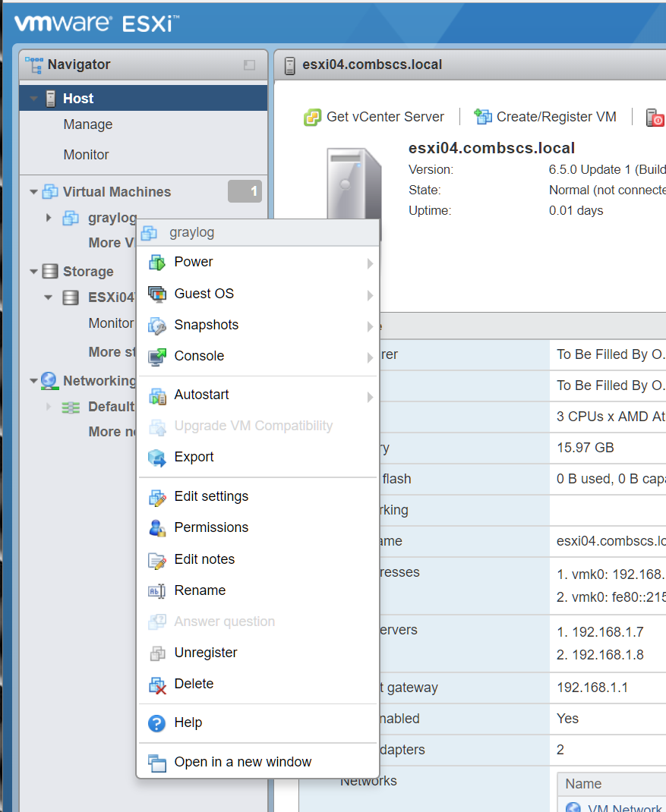Click the blue Help question mark icon
Screen dimensions: 666x812
click(x=156, y=723)
